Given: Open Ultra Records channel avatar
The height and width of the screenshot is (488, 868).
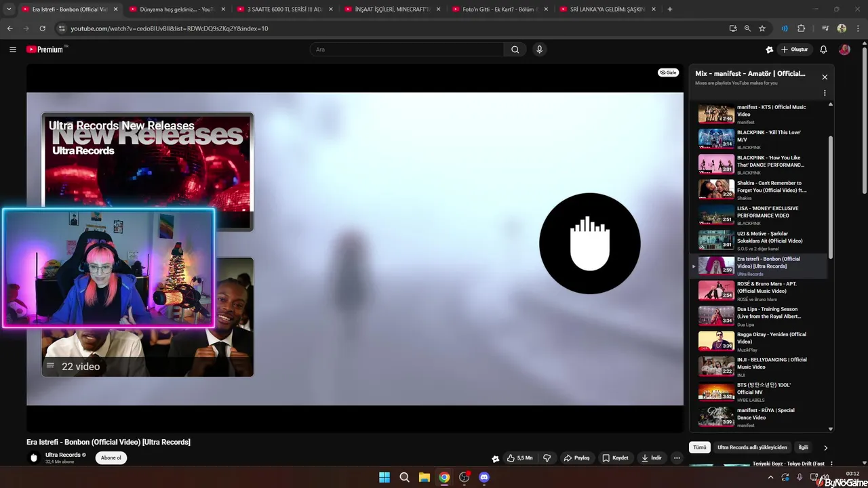Looking at the screenshot, I should 34,457.
